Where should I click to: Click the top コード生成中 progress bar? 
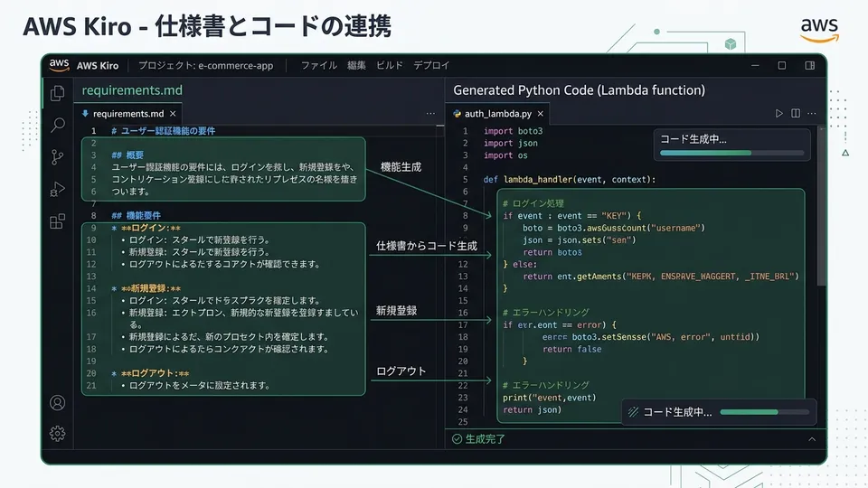(731, 153)
